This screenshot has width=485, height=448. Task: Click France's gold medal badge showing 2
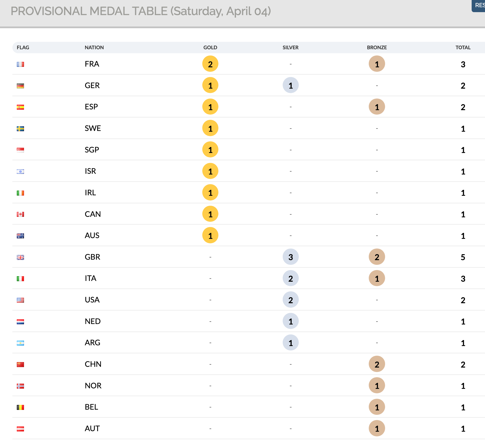point(210,64)
